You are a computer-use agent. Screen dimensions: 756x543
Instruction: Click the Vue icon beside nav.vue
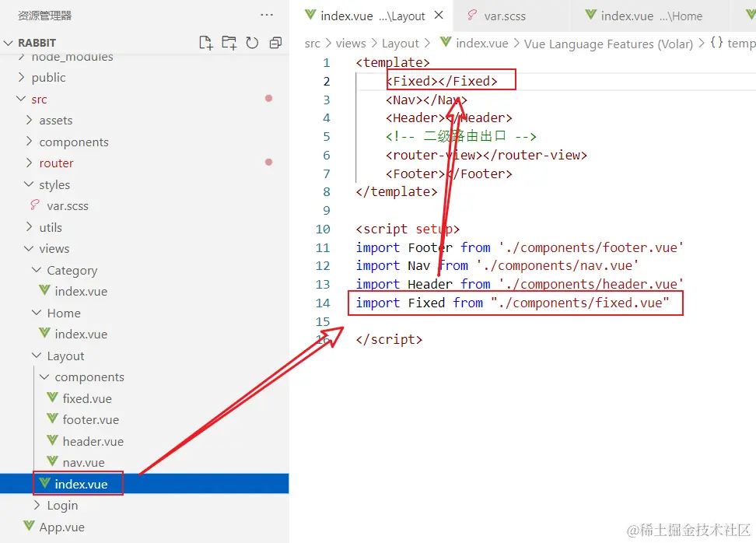pyautogui.click(x=52, y=462)
